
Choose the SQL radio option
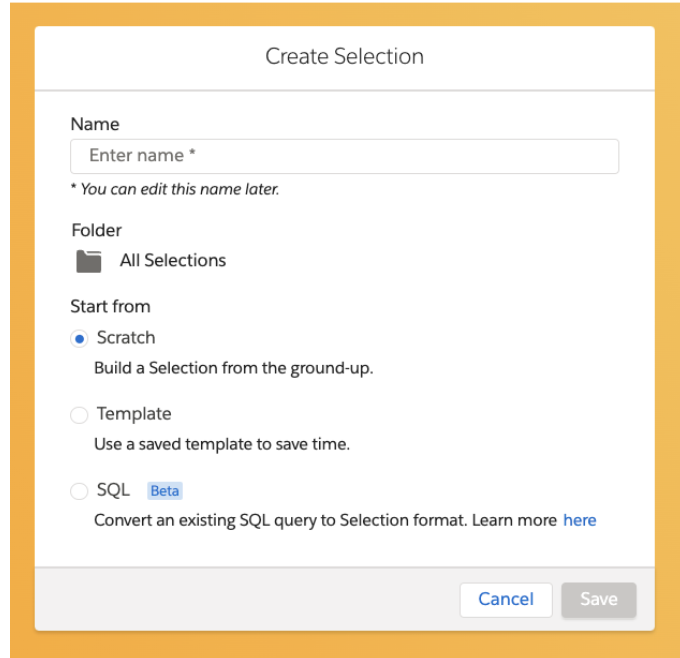(79, 491)
